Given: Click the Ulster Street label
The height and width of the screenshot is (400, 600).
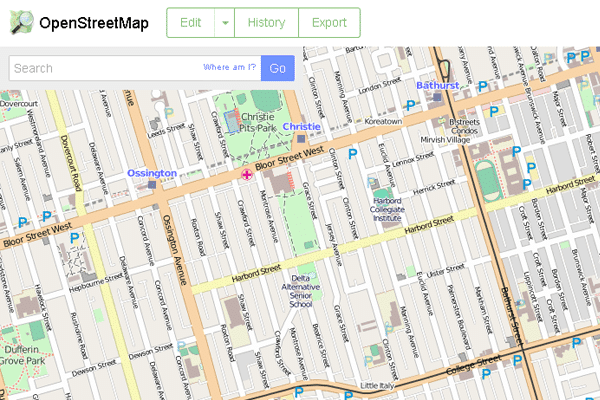Looking at the screenshot, I should pos(445,270).
